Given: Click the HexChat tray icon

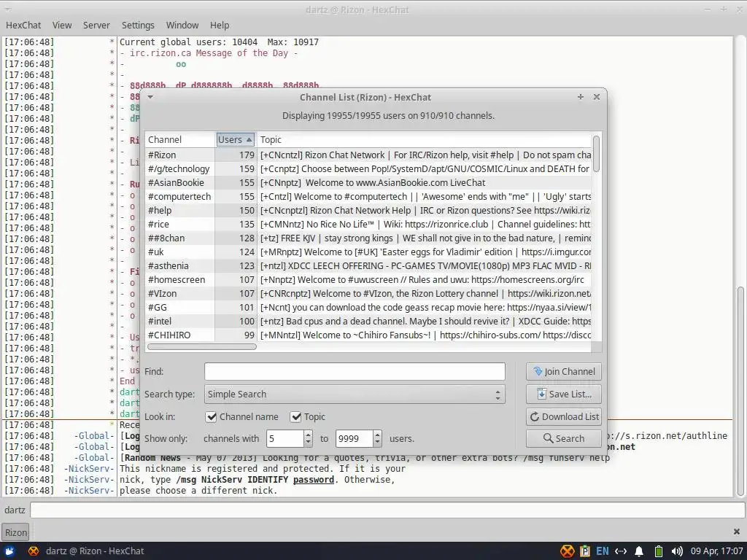Looking at the screenshot, I should [x=567, y=551].
